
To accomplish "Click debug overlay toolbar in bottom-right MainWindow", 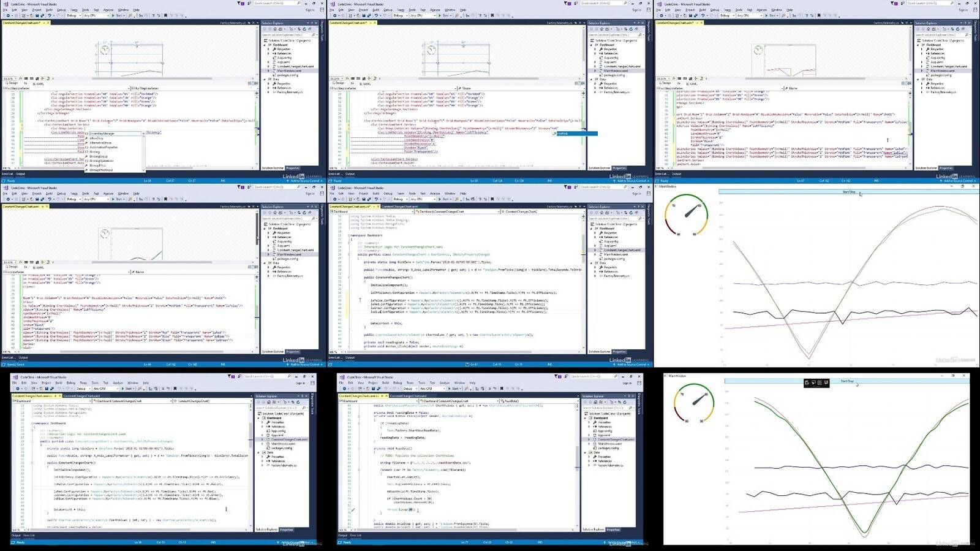I will [x=816, y=382].
